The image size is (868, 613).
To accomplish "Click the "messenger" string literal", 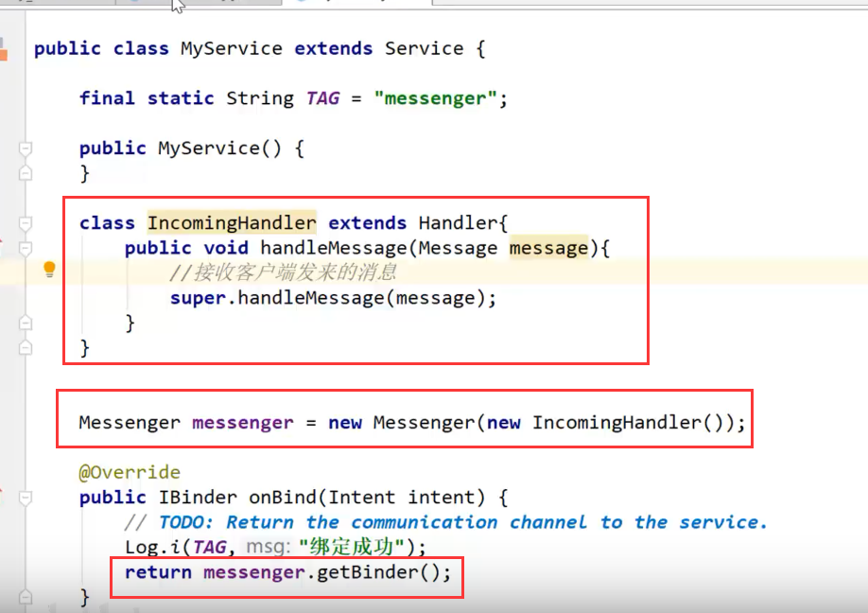I will (436, 98).
